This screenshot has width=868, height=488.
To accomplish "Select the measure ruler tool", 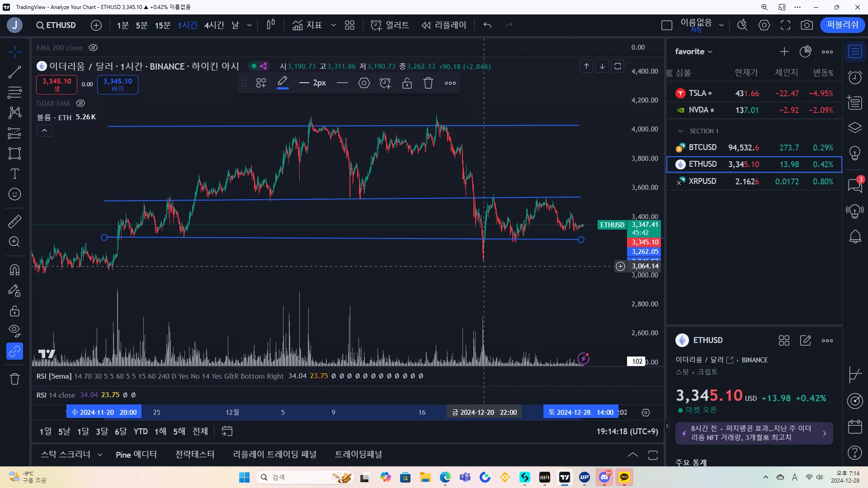I will click(x=14, y=221).
